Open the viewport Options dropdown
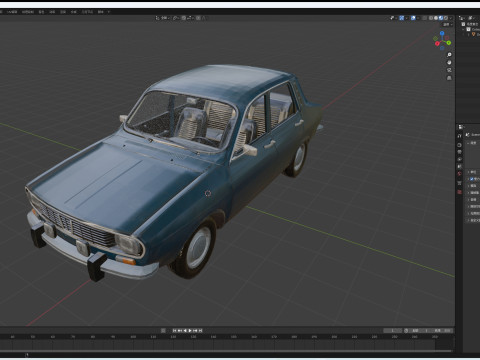The height and width of the screenshot is (360, 480). click(x=447, y=24)
